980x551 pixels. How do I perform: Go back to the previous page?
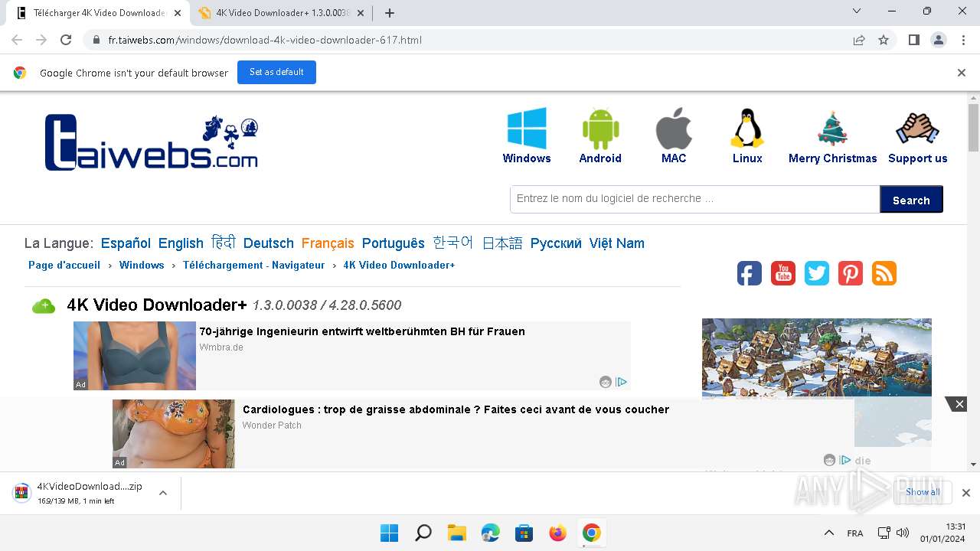pos(17,40)
